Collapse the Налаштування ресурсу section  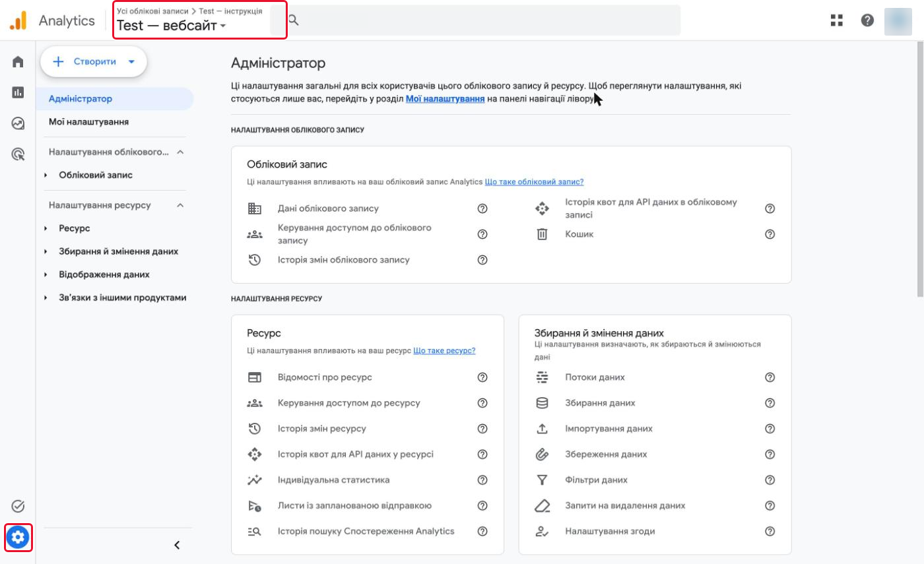[x=180, y=205]
